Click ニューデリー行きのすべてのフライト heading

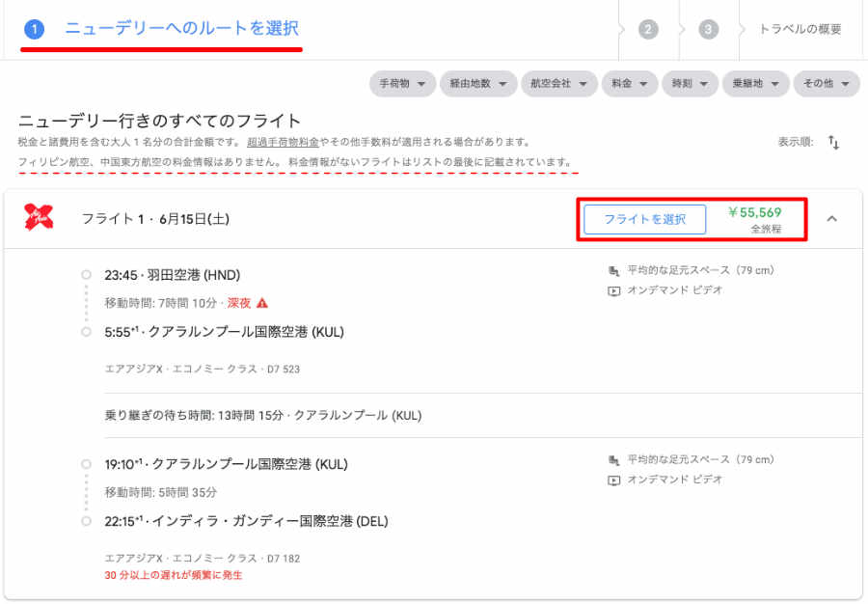(x=159, y=121)
